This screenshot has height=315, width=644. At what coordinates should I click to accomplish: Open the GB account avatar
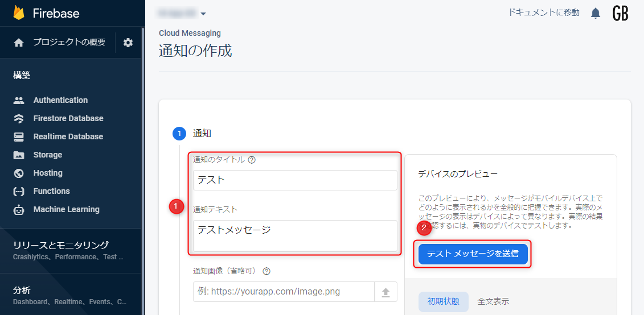621,14
